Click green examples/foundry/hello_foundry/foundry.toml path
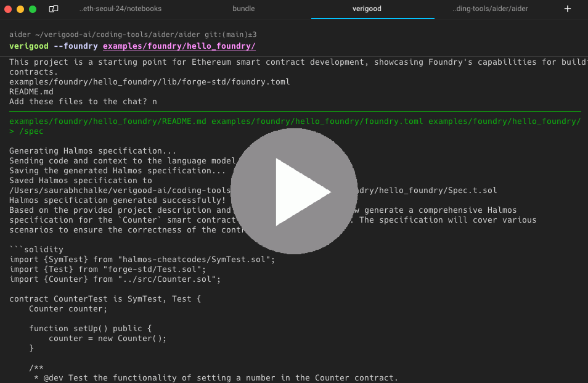This screenshot has width=588, height=383. pos(317,121)
